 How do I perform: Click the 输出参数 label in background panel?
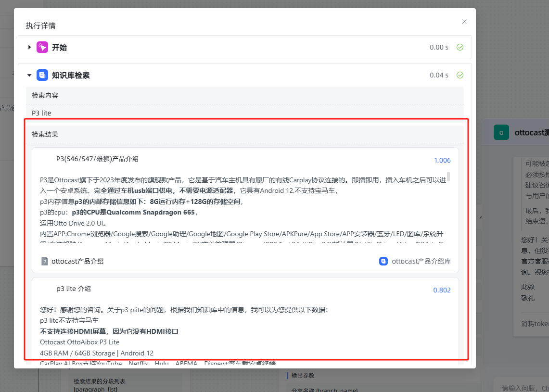(303, 376)
